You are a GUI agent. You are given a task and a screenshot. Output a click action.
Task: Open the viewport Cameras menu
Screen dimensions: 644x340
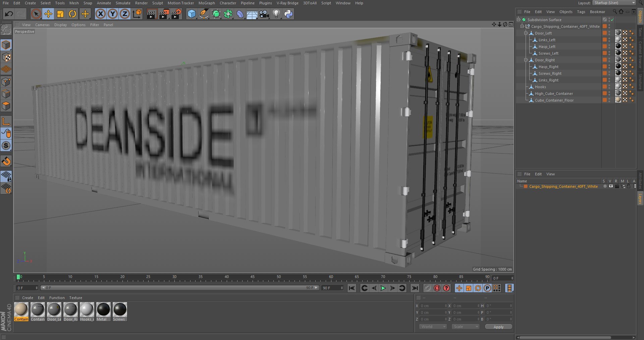click(x=42, y=25)
